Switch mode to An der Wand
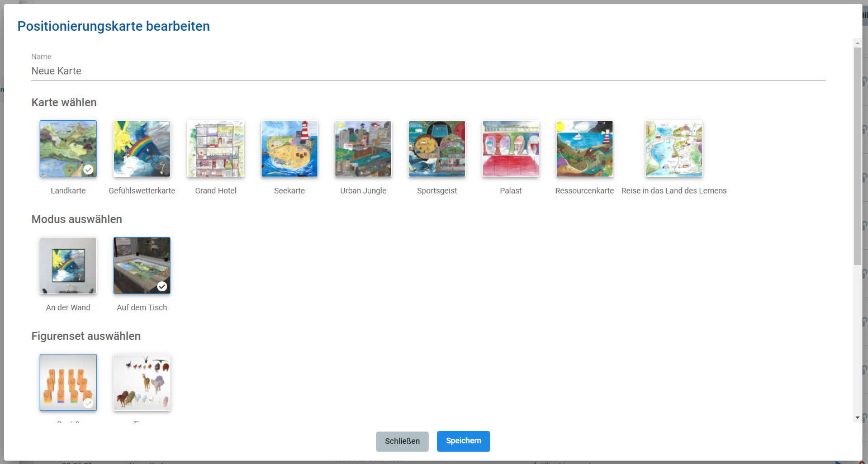868x464 pixels. 68,266
